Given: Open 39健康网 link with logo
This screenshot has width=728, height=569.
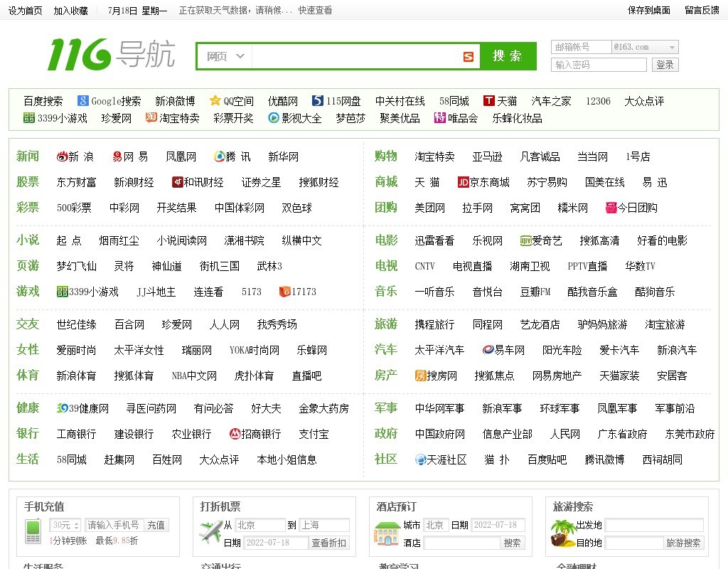Looking at the screenshot, I should (x=82, y=409).
